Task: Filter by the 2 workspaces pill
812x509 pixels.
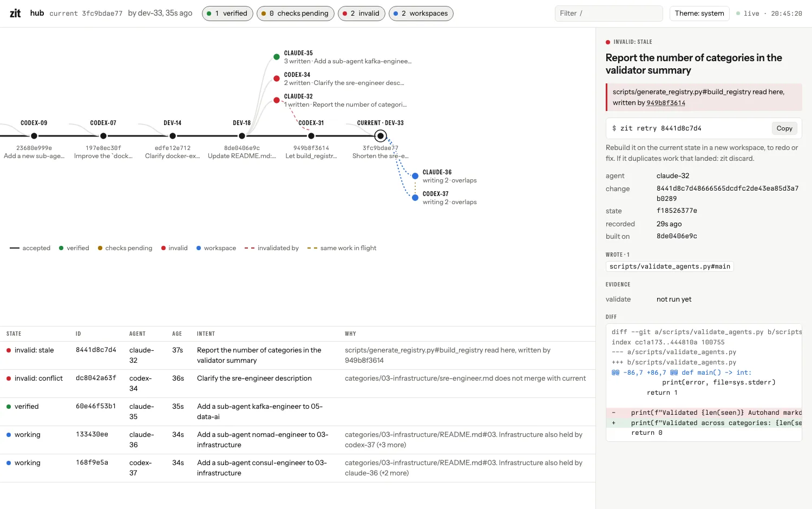Action: 421,14
